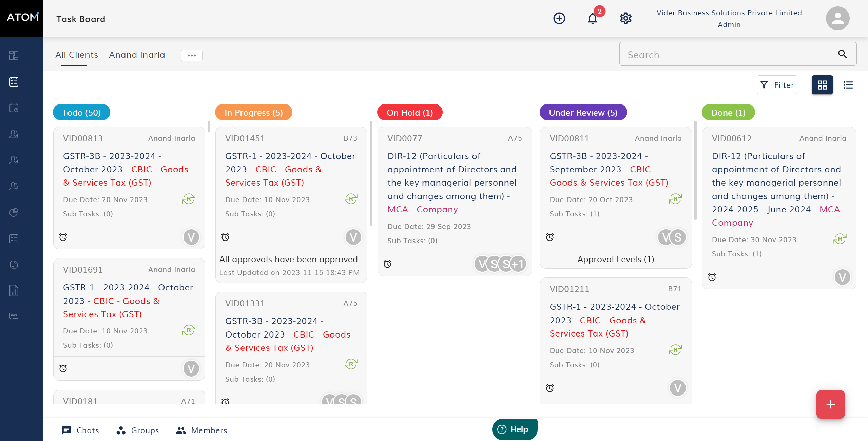868x441 pixels.
Task: Click the user profile avatar icon
Action: coord(837,18)
